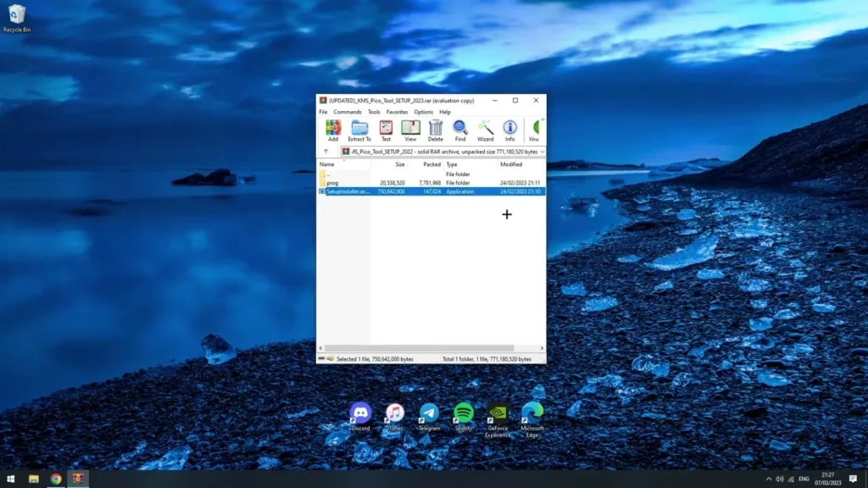
Task: Expand the archive path dropdown
Action: [x=542, y=152]
